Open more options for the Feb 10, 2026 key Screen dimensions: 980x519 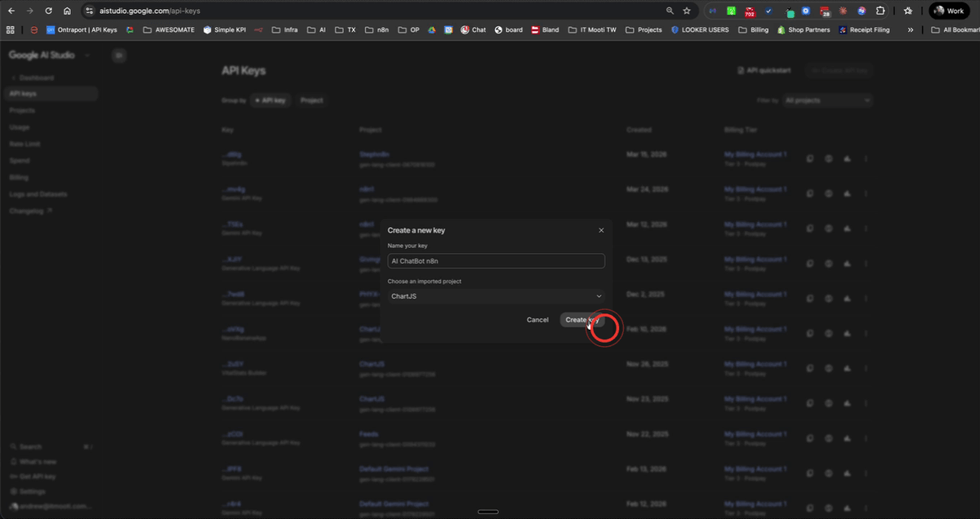click(866, 334)
